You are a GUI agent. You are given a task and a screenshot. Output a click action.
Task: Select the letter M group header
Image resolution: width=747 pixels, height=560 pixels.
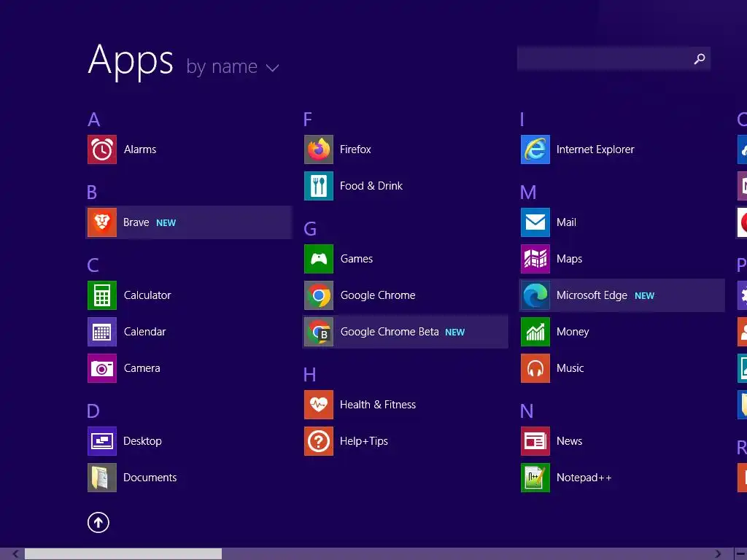point(528,192)
